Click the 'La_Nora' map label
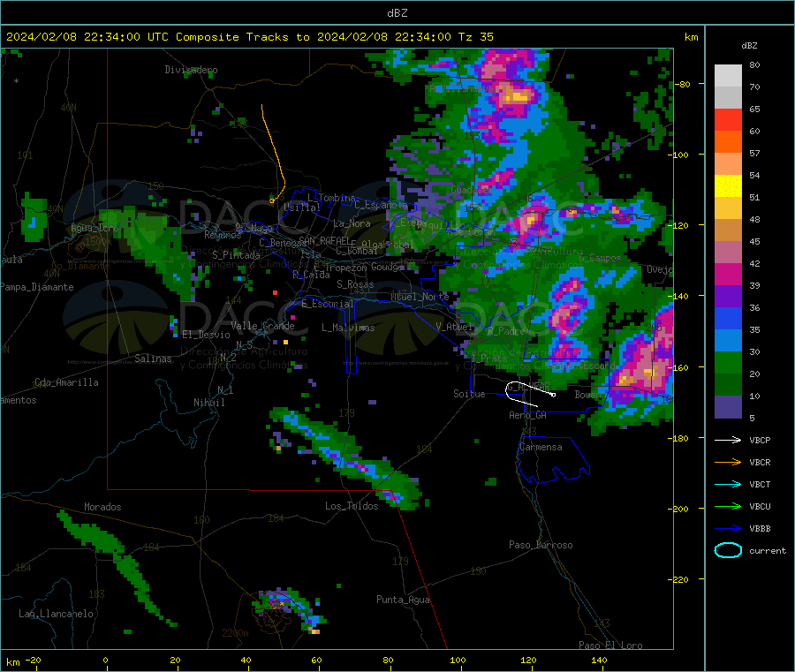 tap(352, 223)
